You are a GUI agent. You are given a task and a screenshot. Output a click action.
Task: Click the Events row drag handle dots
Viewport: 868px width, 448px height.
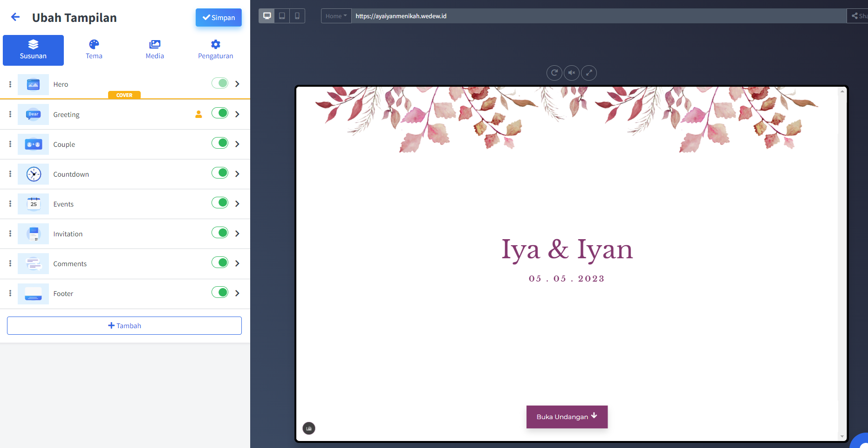[x=10, y=204]
